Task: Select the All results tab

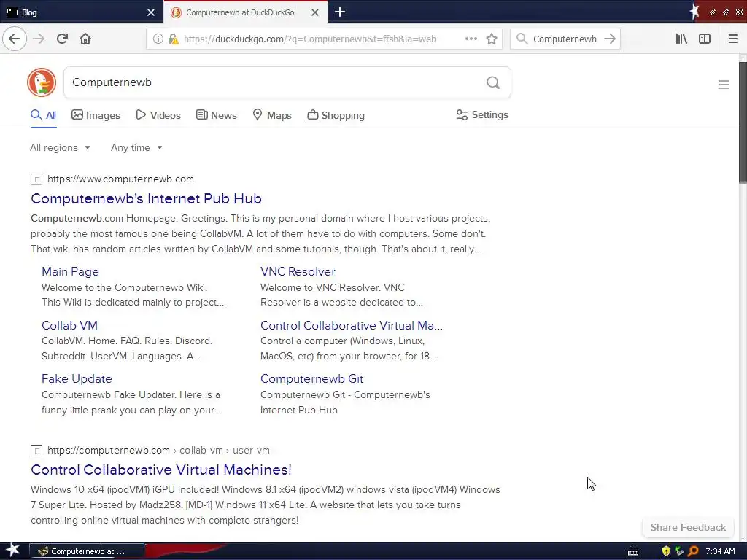Action: click(43, 115)
